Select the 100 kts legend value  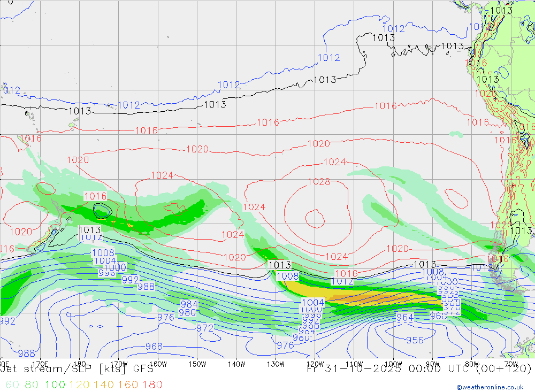(55, 385)
